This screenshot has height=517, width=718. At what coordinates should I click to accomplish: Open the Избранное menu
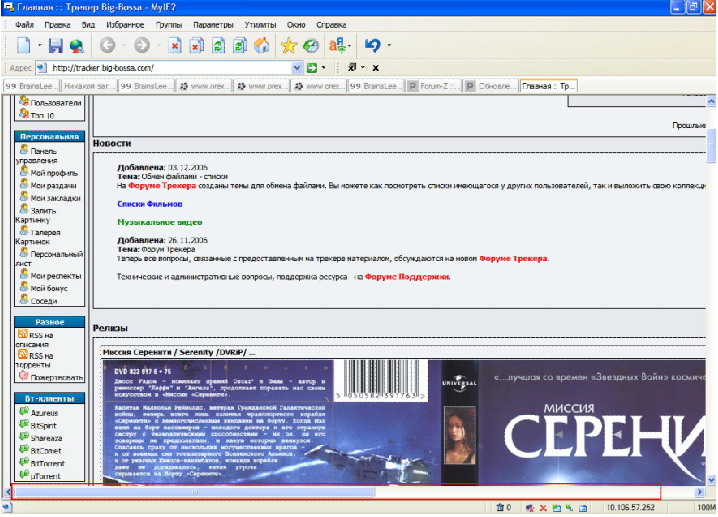click(125, 25)
